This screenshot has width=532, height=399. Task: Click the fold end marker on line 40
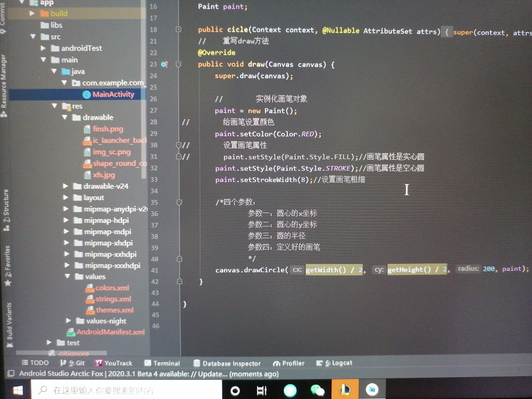(x=179, y=259)
